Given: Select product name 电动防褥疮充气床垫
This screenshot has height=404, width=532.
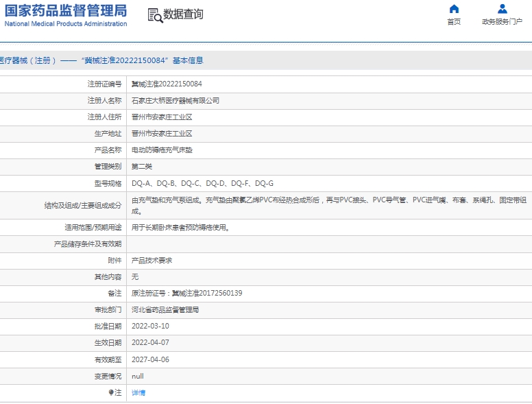Looking at the screenshot, I should [x=162, y=150].
